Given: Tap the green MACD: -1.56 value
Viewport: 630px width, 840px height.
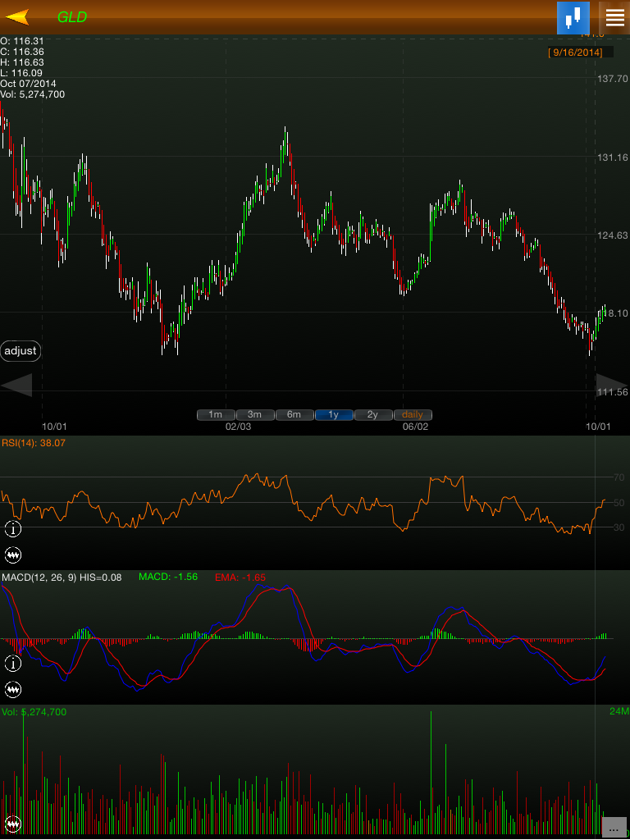Looking at the screenshot, I should (167, 577).
